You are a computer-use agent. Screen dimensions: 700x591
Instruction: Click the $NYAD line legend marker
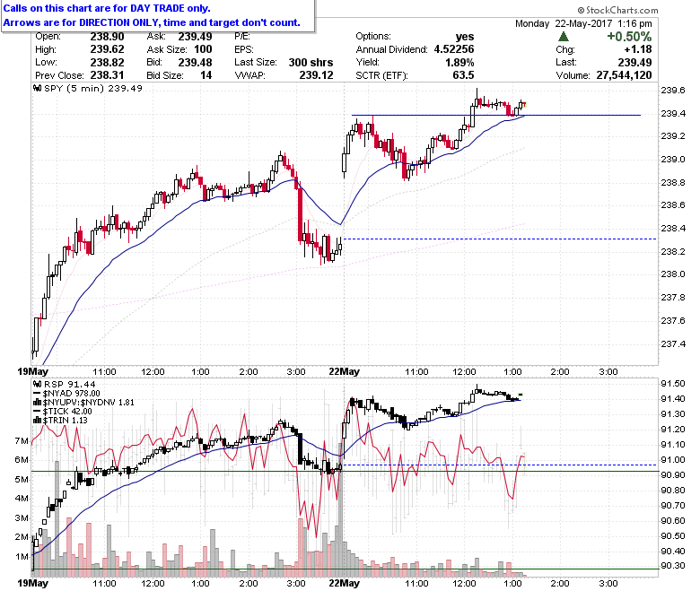click(x=38, y=394)
